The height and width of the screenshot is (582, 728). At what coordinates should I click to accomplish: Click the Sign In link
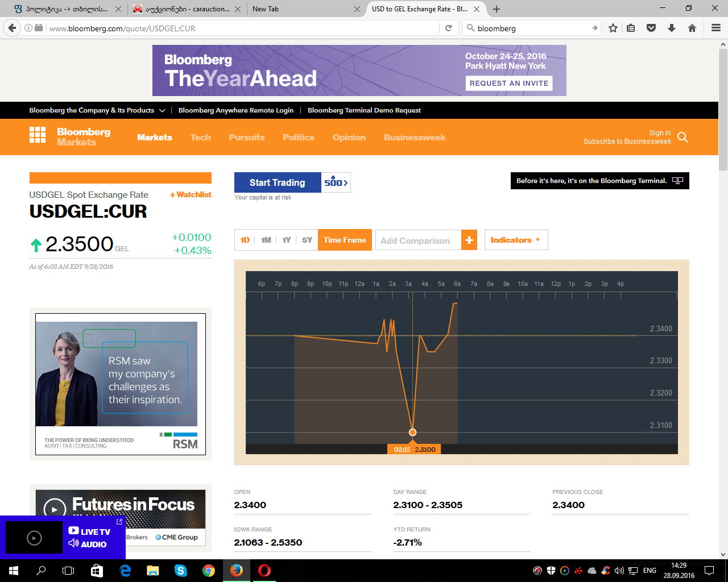[x=660, y=133]
